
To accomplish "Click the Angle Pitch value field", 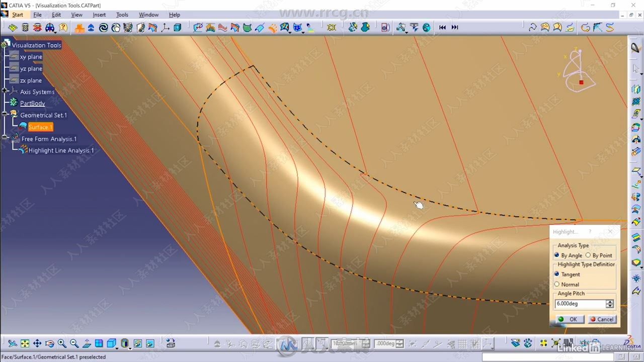I will coord(580,304).
